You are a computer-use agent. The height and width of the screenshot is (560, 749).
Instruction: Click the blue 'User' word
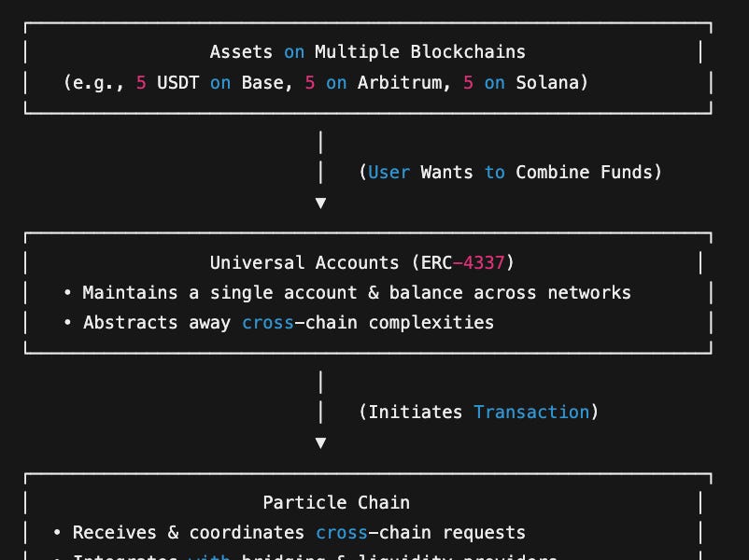coord(389,172)
